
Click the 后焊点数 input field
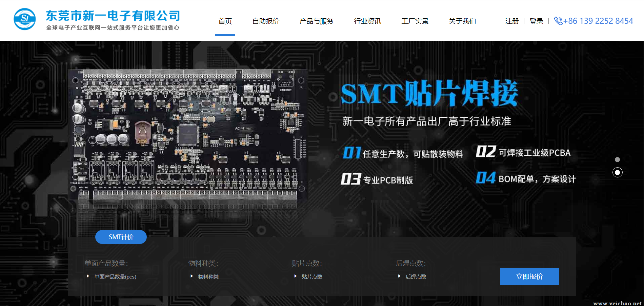pyautogui.click(x=442, y=277)
